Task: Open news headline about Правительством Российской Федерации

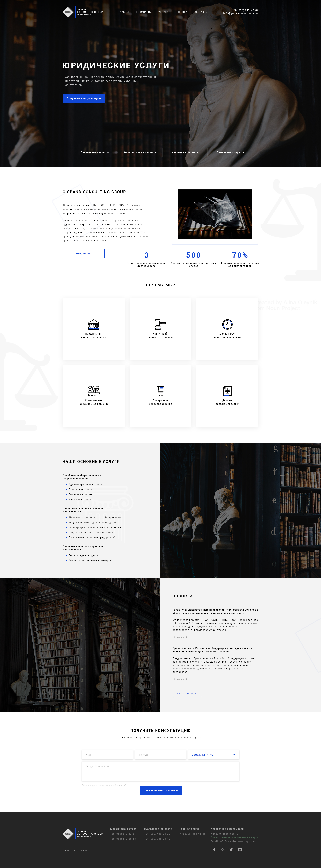Action: [x=212, y=650]
